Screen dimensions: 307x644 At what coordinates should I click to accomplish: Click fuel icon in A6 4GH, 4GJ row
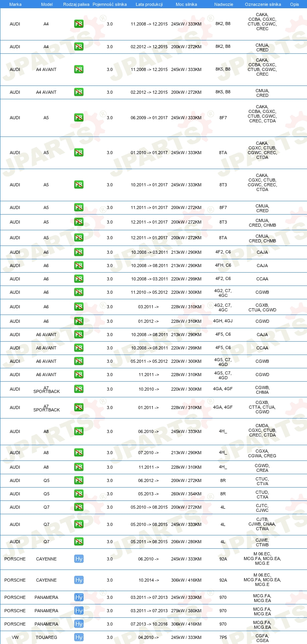[x=79, y=321]
